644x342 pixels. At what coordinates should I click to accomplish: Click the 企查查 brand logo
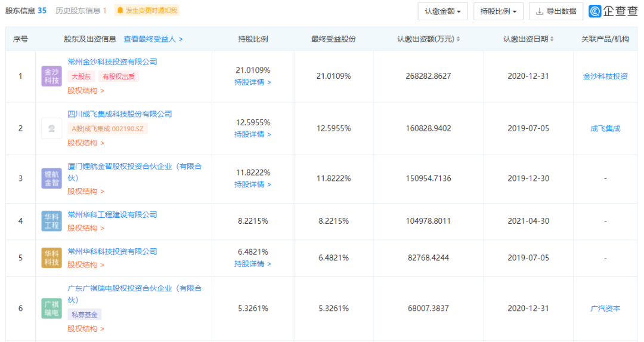point(613,11)
